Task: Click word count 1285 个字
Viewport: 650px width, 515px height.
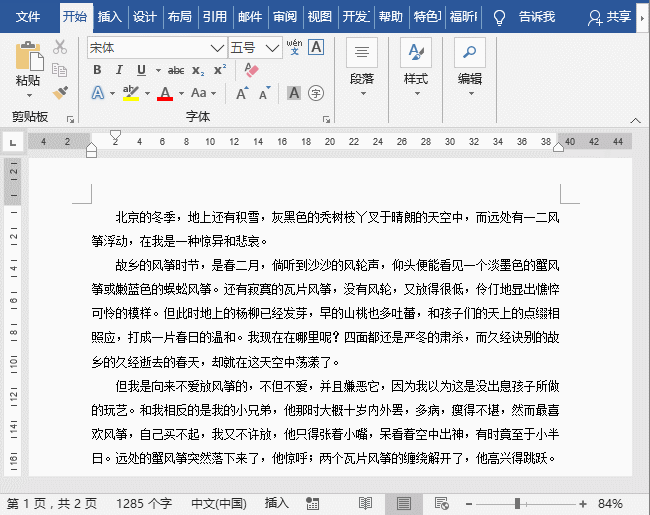Action: (144, 503)
